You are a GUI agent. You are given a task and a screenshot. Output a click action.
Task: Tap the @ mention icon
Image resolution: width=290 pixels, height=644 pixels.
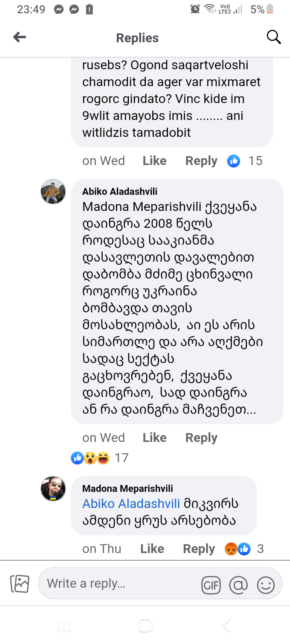tap(238, 585)
